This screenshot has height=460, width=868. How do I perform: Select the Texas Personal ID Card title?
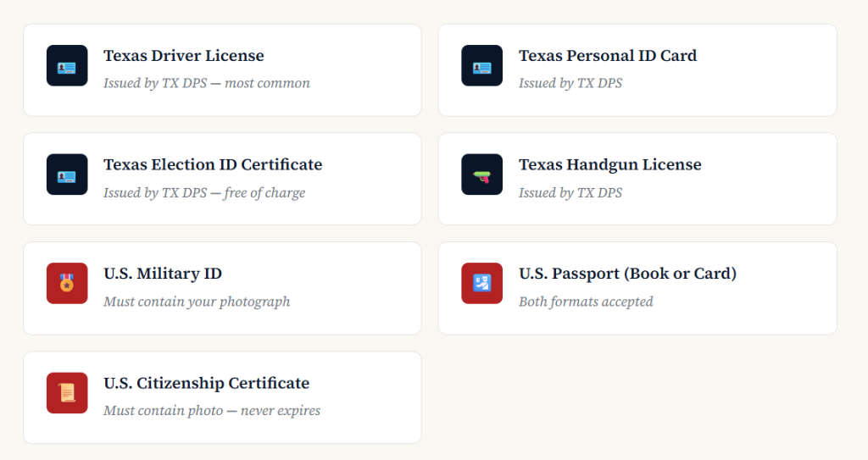tap(608, 56)
